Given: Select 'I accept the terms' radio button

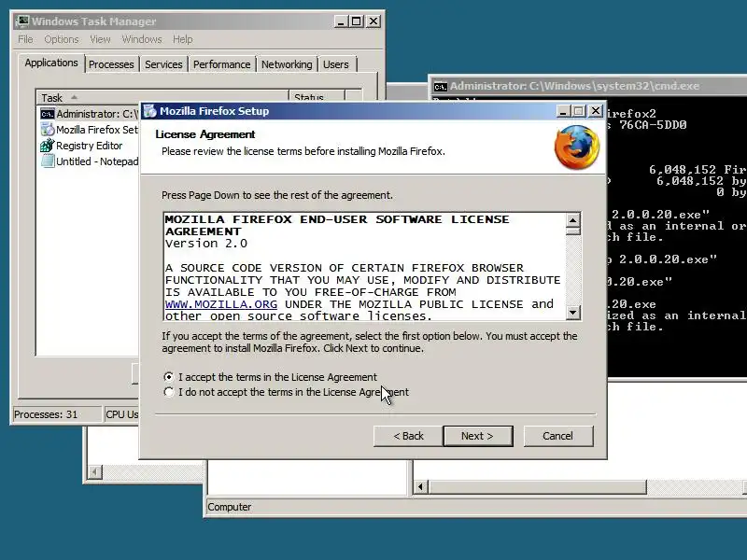Looking at the screenshot, I should click(169, 377).
